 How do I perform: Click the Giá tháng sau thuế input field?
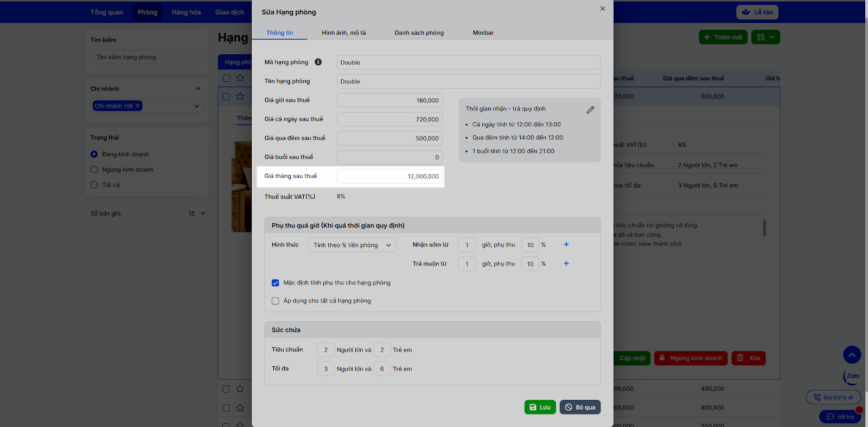[x=390, y=177]
